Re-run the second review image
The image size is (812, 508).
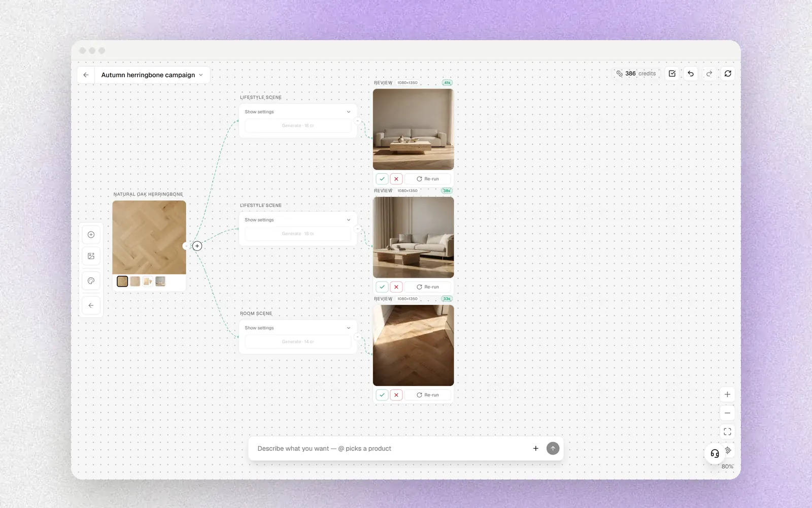428,287
